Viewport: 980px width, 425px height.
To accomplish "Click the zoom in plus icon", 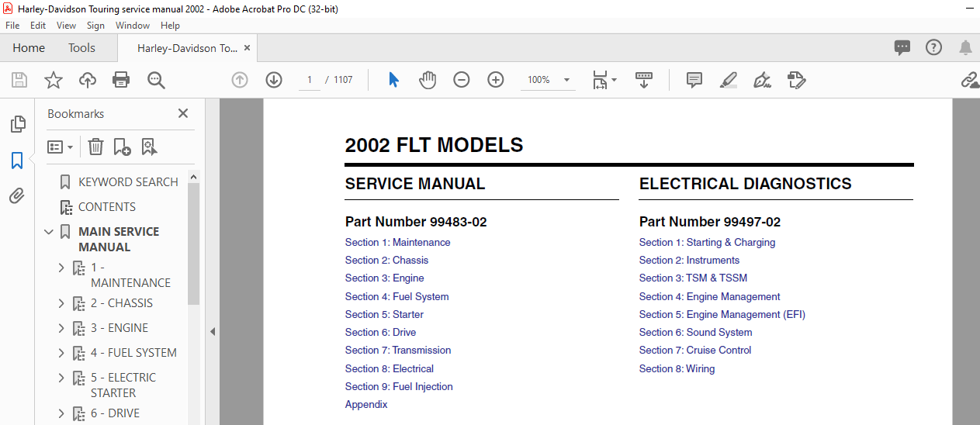I will click(496, 80).
